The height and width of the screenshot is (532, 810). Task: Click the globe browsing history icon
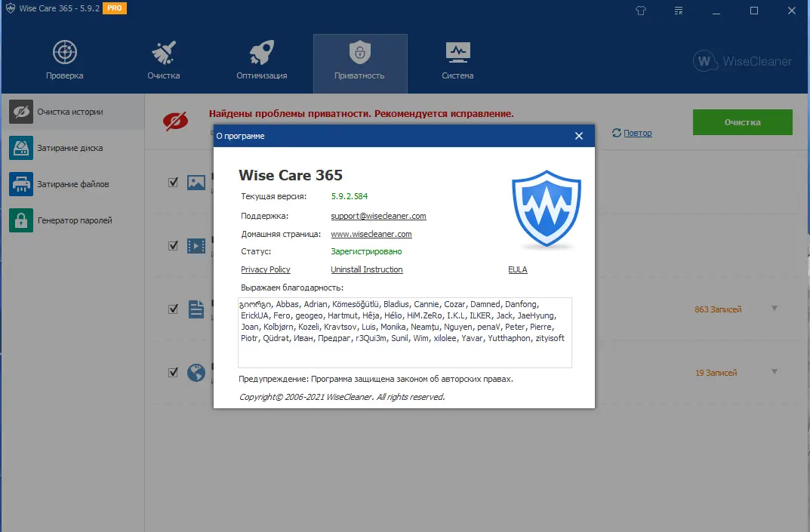[196, 373]
